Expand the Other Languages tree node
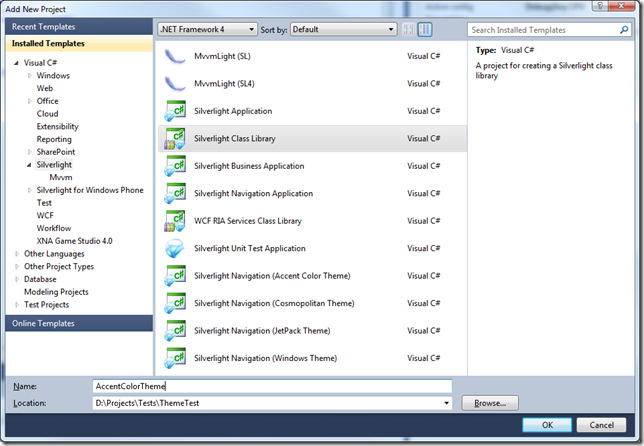The height and width of the screenshot is (446, 644). coord(17,254)
